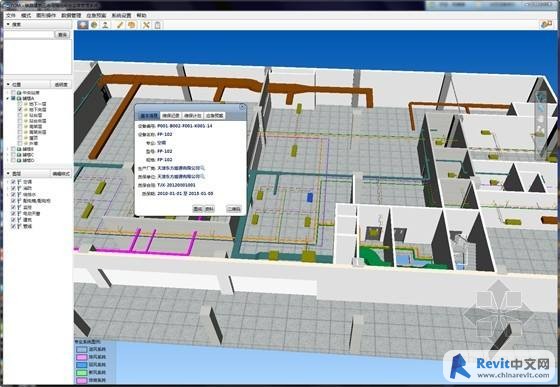Click the layer icon beside 空调
This screenshot has width=560, height=387.
pos(19,182)
